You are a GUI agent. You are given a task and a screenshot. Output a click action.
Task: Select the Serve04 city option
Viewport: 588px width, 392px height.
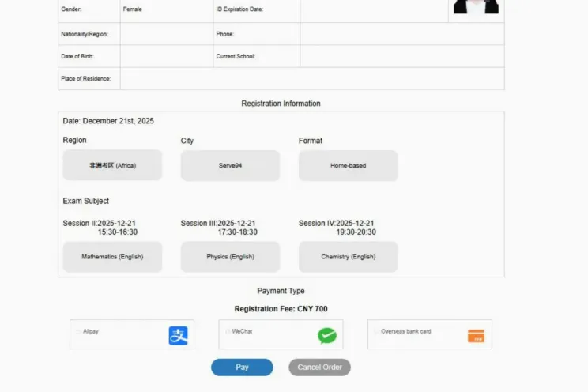pos(230,165)
